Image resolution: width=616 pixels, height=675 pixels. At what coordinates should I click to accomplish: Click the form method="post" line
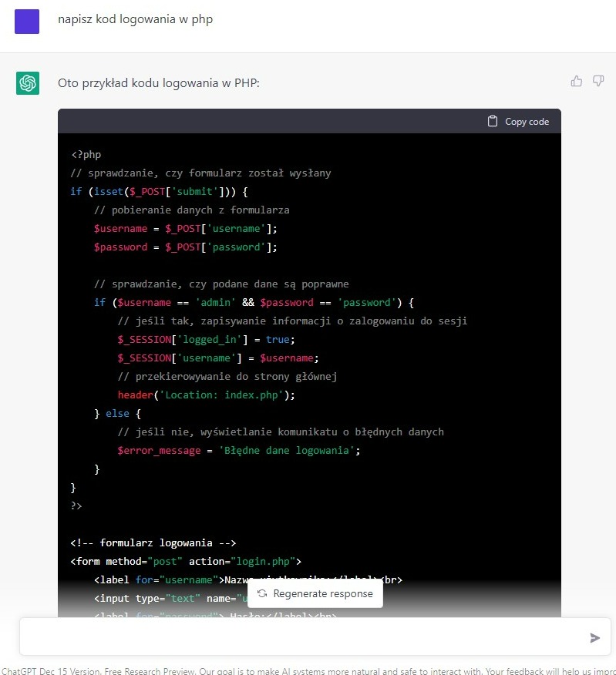click(186, 562)
